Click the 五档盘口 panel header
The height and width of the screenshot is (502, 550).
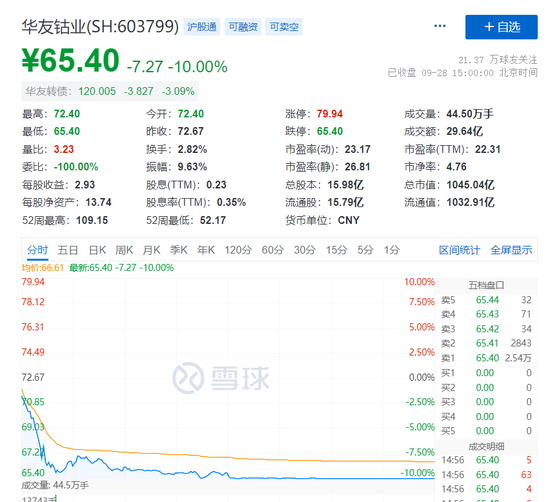486,285
